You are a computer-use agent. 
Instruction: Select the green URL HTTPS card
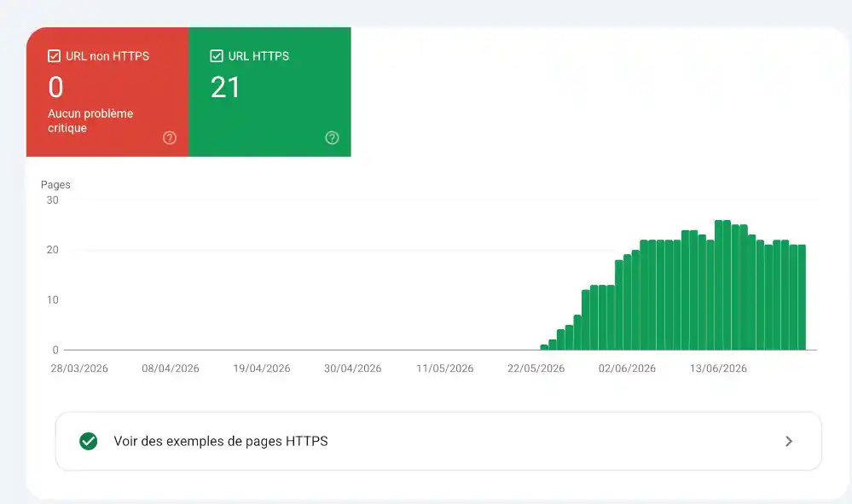tap(270, 92)
